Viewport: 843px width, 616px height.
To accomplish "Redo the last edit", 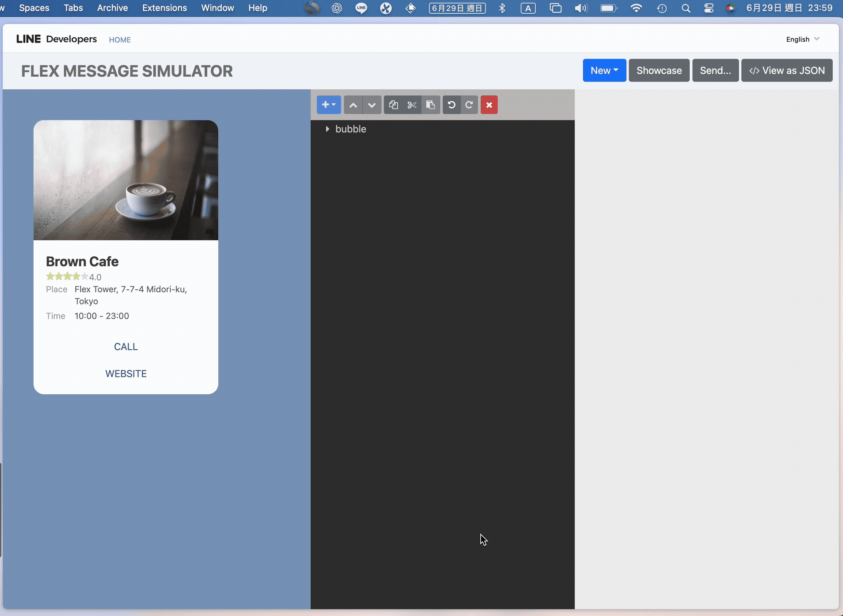I will 469,105.
